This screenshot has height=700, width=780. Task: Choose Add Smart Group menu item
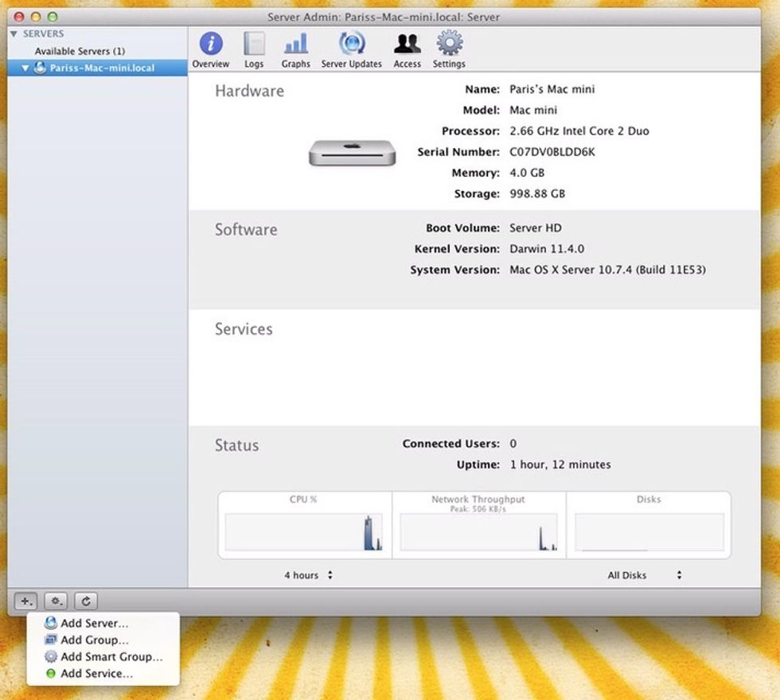(x=111, y=657)
